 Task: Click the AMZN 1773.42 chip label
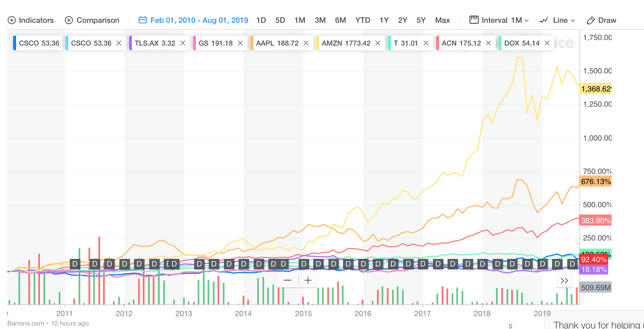[x=346, y=43]
